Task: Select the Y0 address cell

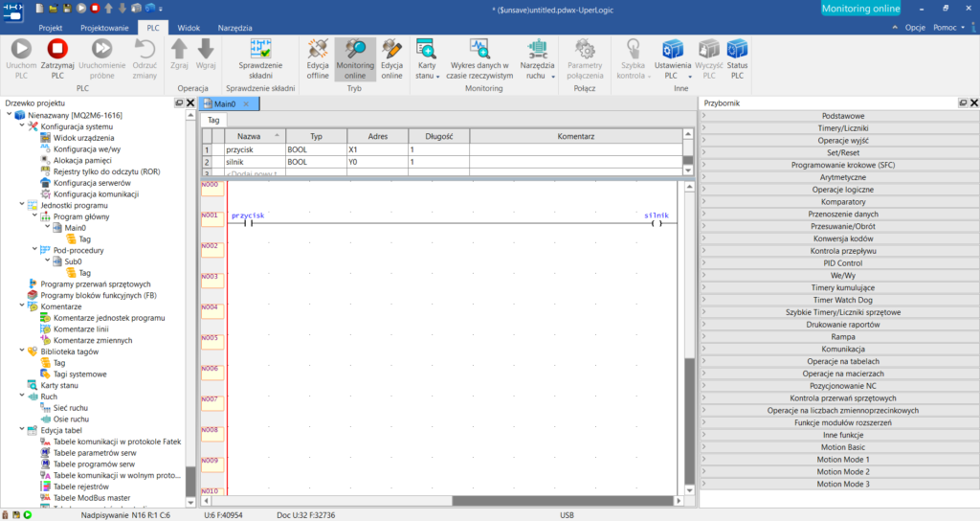Action: coord(377,162)
